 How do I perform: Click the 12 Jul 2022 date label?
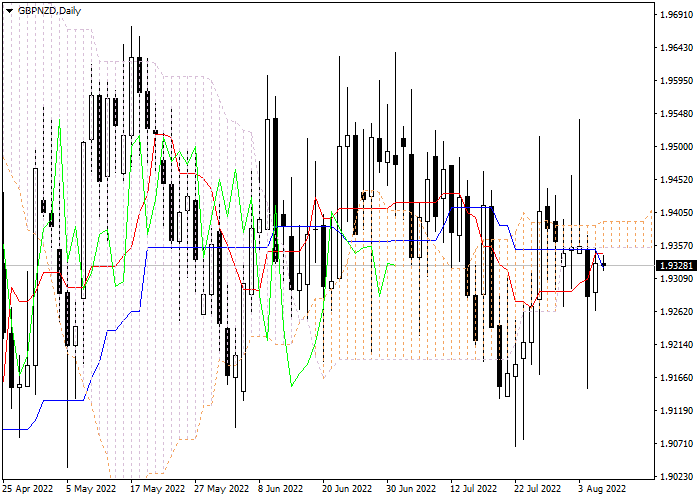point(474,489)
